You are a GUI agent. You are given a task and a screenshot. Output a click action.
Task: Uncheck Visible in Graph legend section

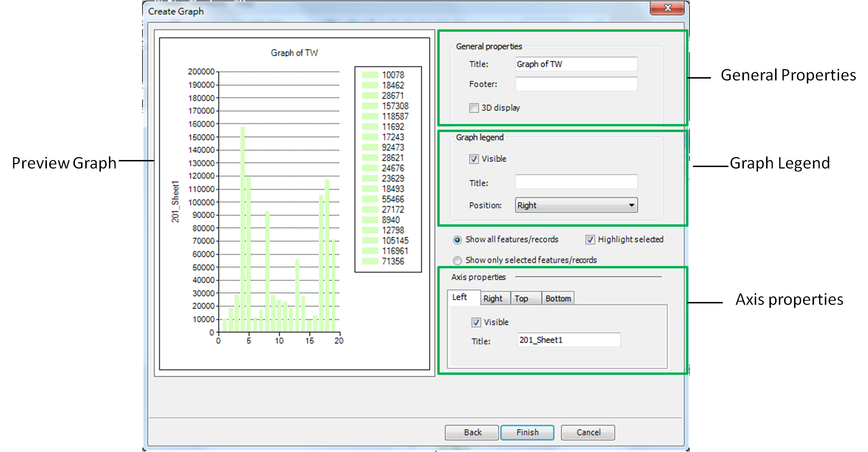(x=474, y=159)
